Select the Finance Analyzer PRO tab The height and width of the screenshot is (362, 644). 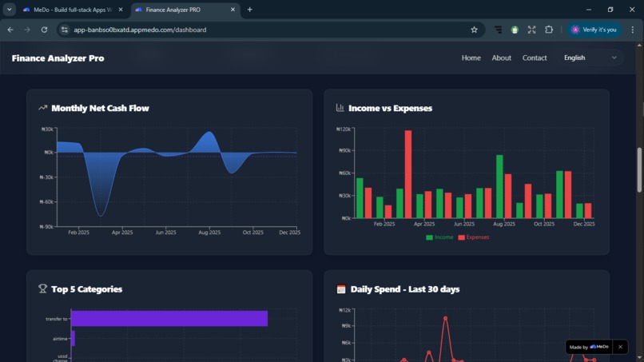185,10
